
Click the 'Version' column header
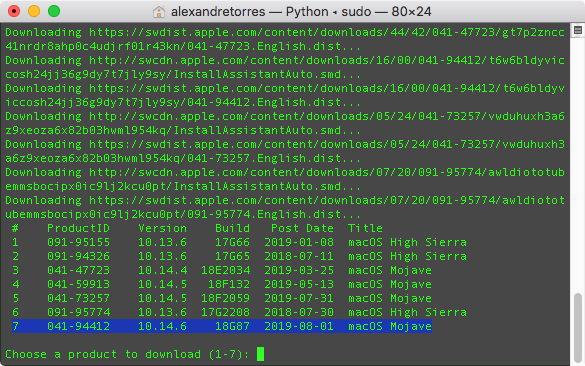(162, 228)
